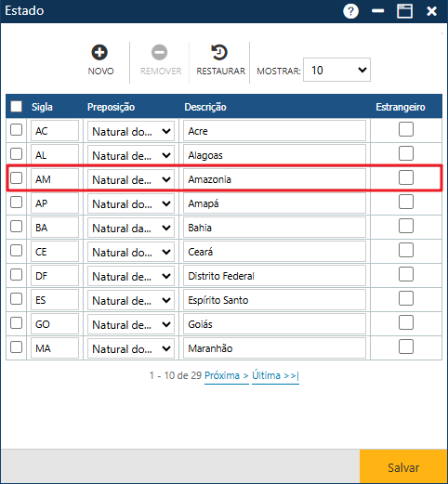Select the AC row checkbox

(x=16, y=130)
